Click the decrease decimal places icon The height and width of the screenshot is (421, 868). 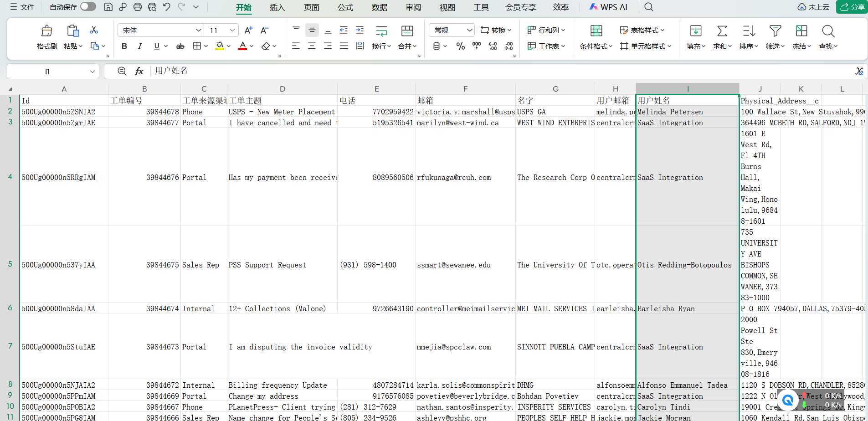coord(508,46)
